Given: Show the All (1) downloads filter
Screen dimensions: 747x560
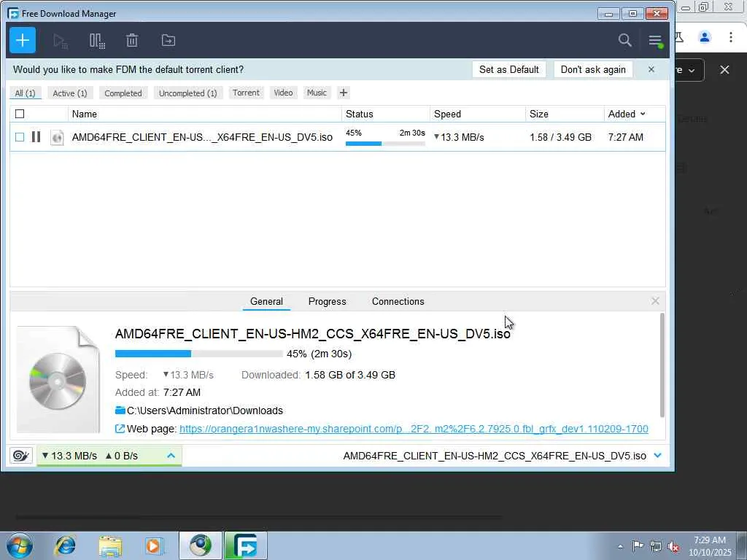Looking at the screenshot, I should (26, 93).
